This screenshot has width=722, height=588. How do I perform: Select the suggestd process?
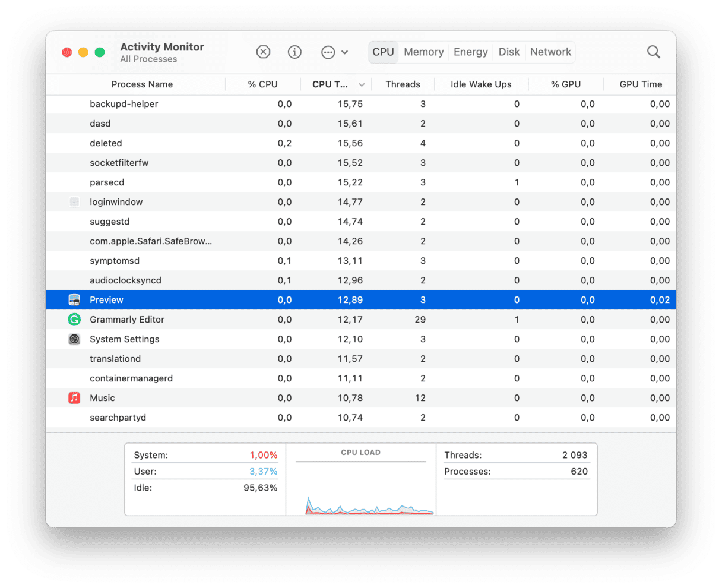(x=361, y=222)
